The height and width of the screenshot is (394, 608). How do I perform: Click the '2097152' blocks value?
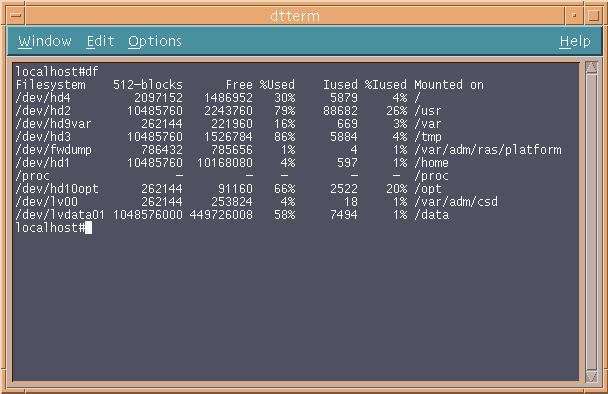[x=158, y=98]
